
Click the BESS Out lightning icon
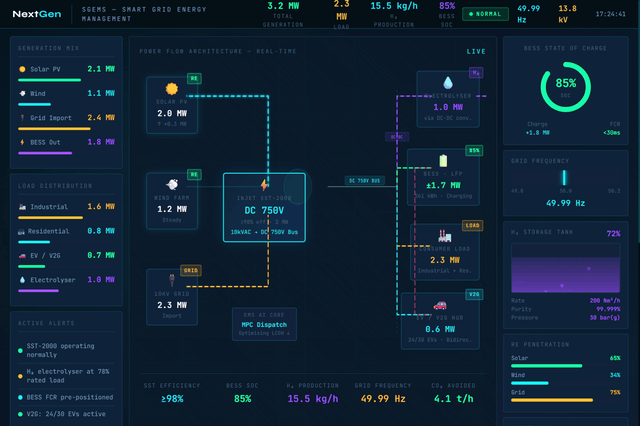[x=22, y=142]
